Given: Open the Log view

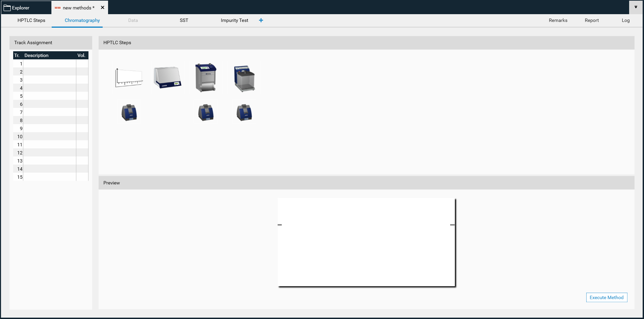Looking at the screenshot, I should pos(625,20).
